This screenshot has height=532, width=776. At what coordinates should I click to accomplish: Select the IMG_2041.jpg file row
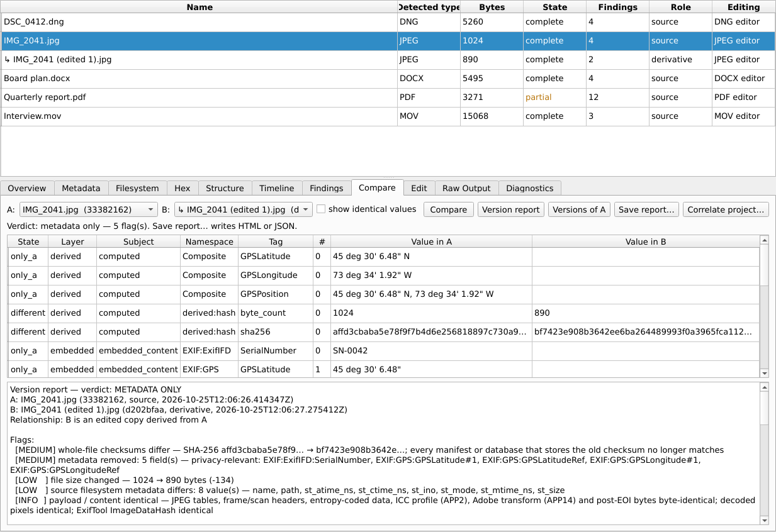coord(388,41)
